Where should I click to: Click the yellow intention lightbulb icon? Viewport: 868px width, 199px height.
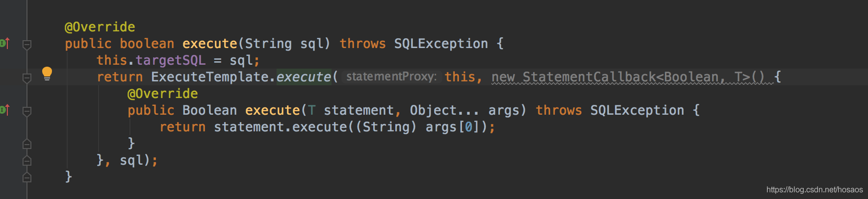(x=47, y=74)
